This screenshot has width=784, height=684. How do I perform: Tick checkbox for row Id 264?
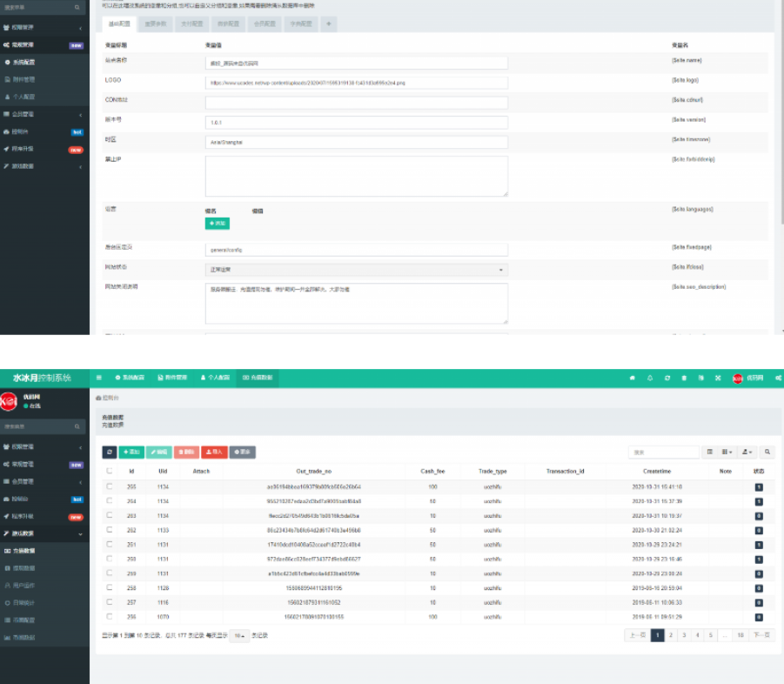point(109,501)
